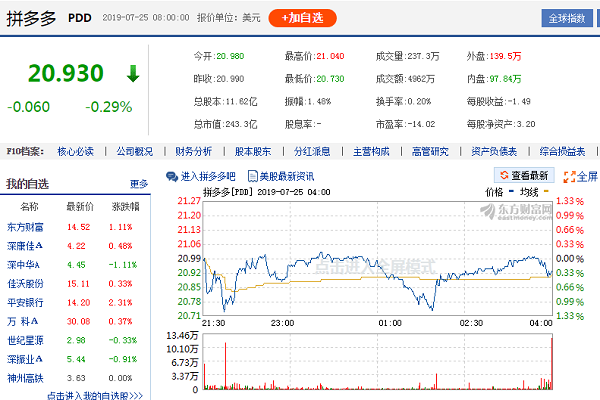Open 东方财富 stock in watchlist

click(x=25, y=227)
